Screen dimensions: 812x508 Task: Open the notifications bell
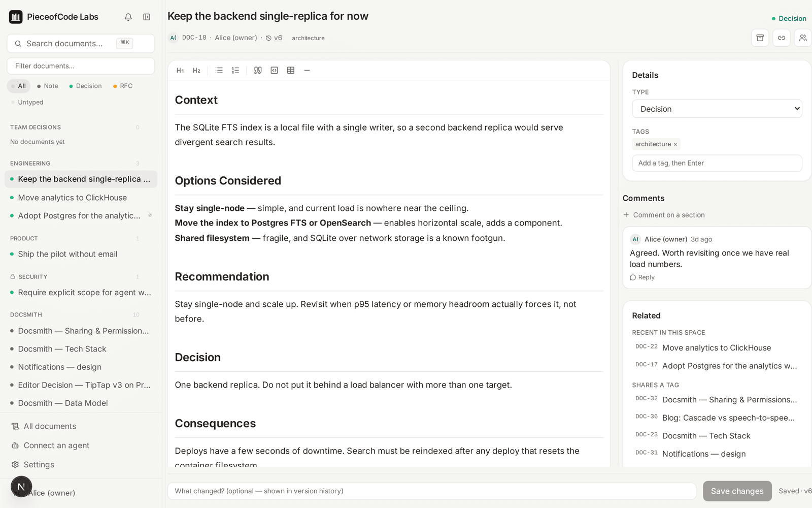(x=128, y=17)
